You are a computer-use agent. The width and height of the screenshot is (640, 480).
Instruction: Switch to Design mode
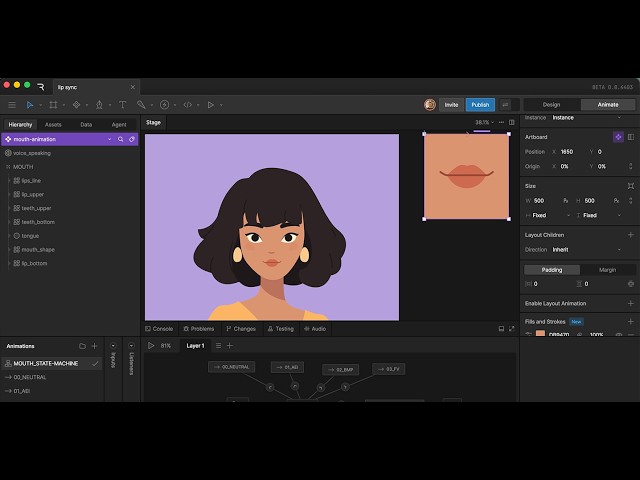551,105
